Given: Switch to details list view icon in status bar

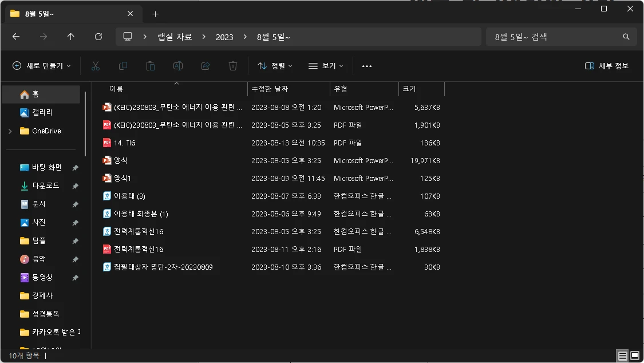Looking at the screenshot, I should [x=623, y=356].
